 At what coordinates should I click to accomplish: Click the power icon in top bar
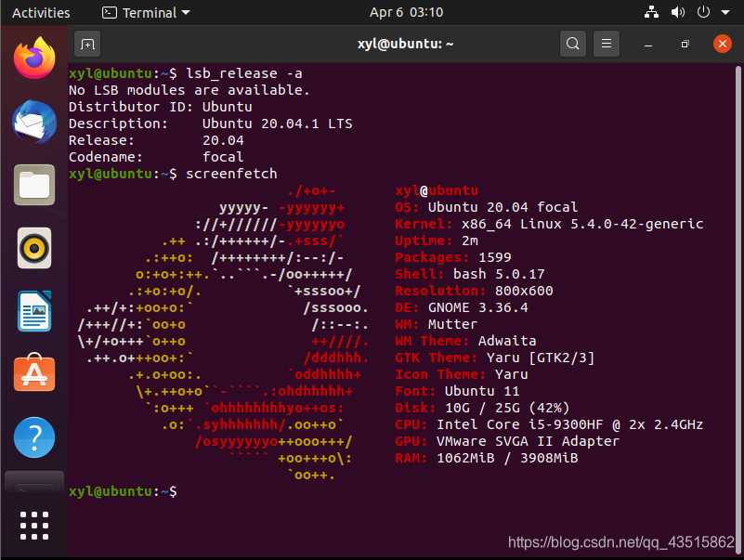click(x=703, y=12)
